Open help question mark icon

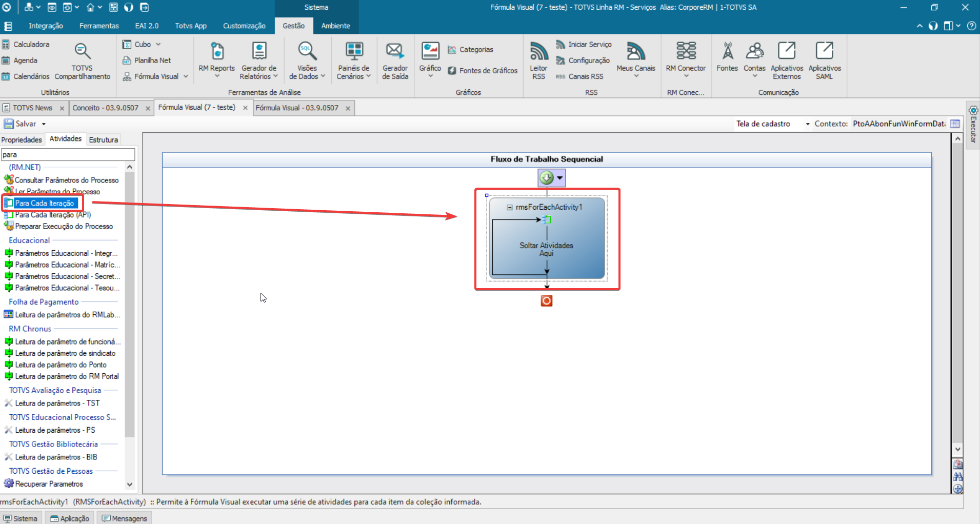pos(971,26)
